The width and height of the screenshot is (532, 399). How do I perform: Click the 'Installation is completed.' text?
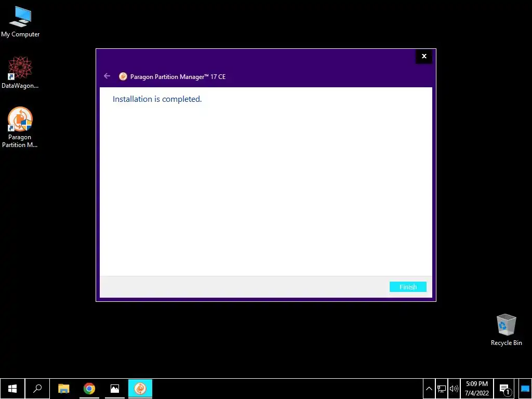pos(157,99)
